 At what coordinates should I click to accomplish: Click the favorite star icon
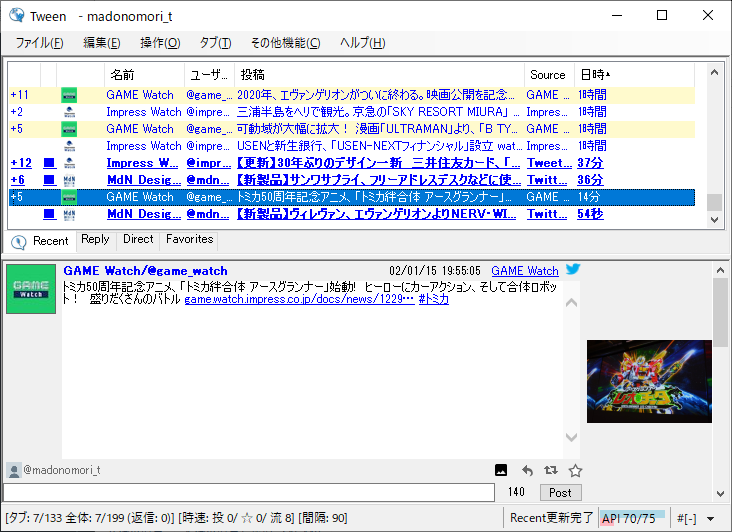point(575,470)
